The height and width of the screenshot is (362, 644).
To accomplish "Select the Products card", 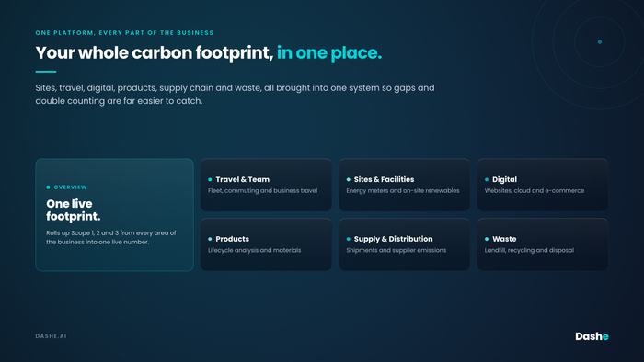I will tap(266, 244).
